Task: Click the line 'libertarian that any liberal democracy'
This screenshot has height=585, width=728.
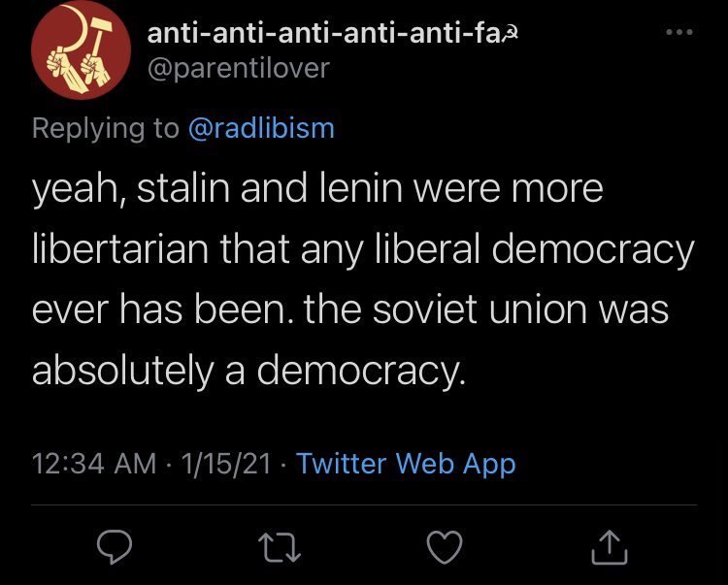Action: pyautogui.click(x=363, y=250)
